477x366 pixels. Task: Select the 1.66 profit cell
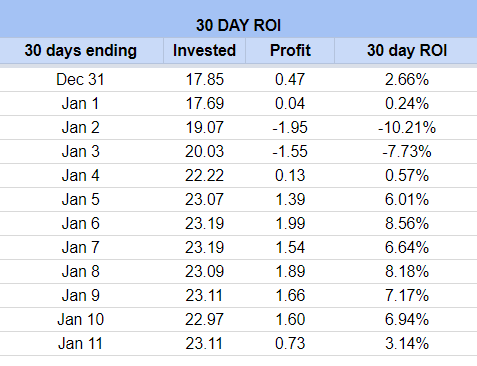coord(290,296)
